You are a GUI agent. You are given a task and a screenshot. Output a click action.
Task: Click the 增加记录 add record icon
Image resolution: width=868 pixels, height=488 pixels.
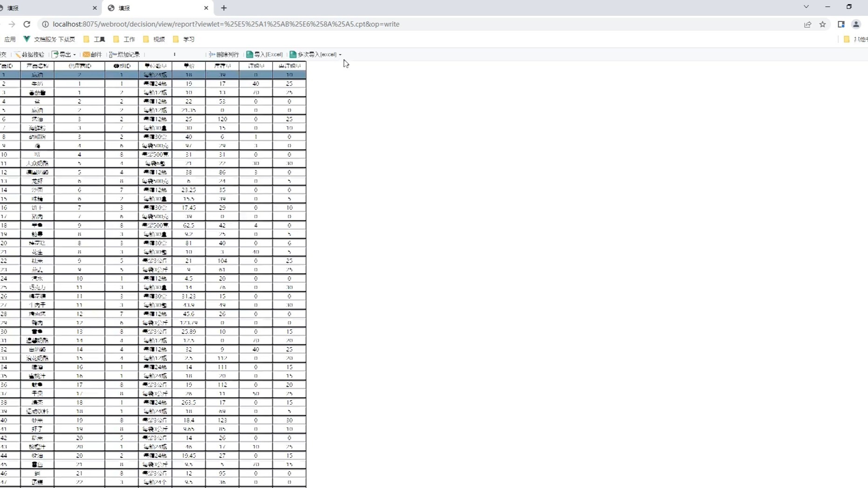112,55
